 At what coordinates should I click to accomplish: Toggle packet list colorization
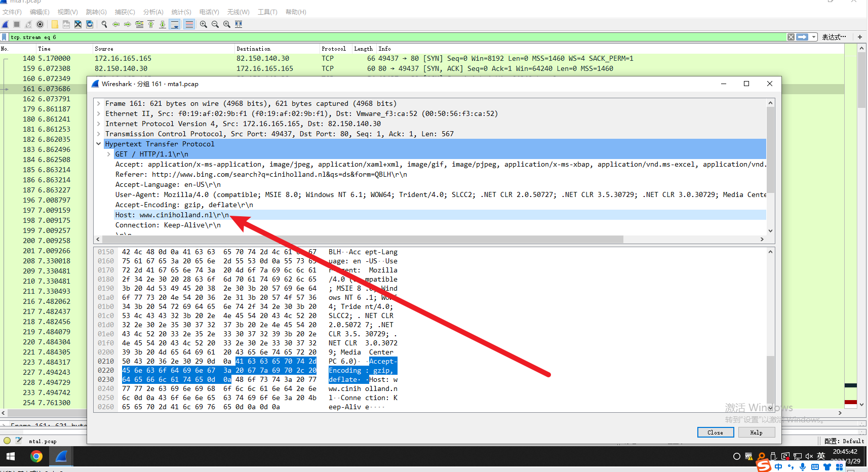click(x=189, y=24)
